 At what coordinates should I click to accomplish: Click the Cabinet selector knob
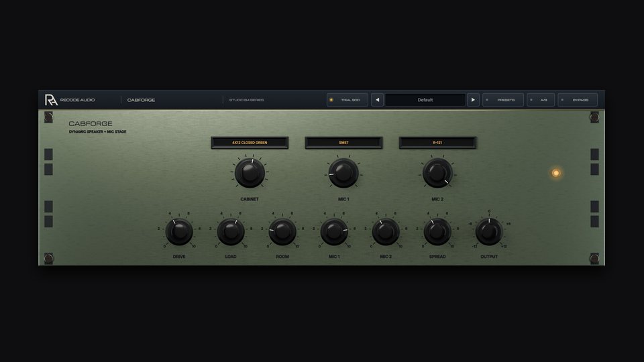coord(250,173)
